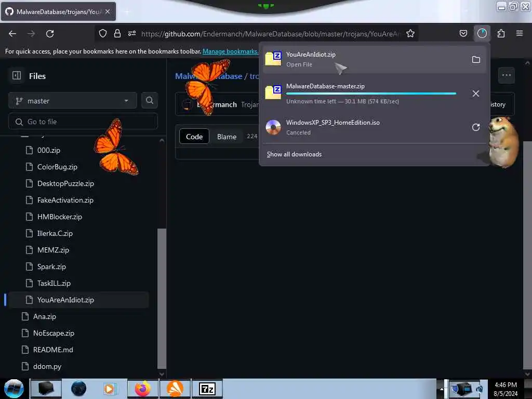532x399 pixels.
Task: Open HMBlocker.zip in the file tree
Action: click(x=60, y=217)
